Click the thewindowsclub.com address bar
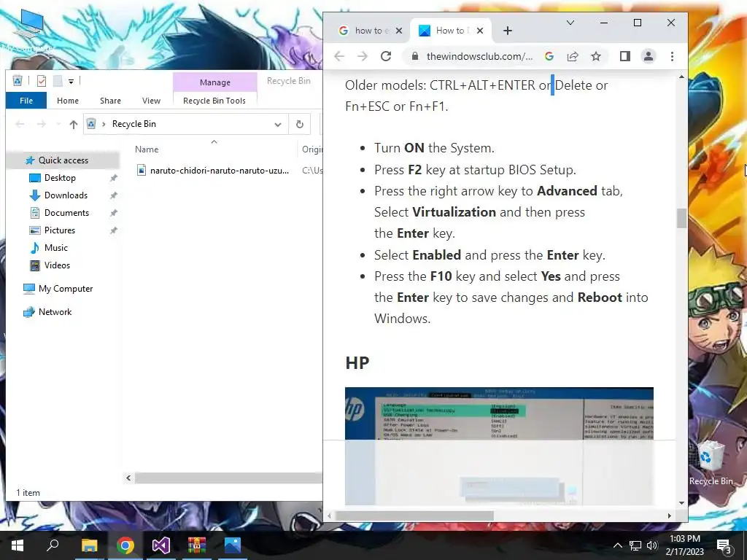Screen dimensions: 747x560 pyautogui.click(x=479, y=56)
